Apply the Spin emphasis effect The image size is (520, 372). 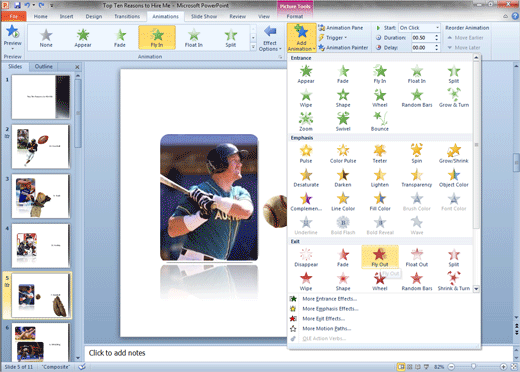click(x=417, y=153)
